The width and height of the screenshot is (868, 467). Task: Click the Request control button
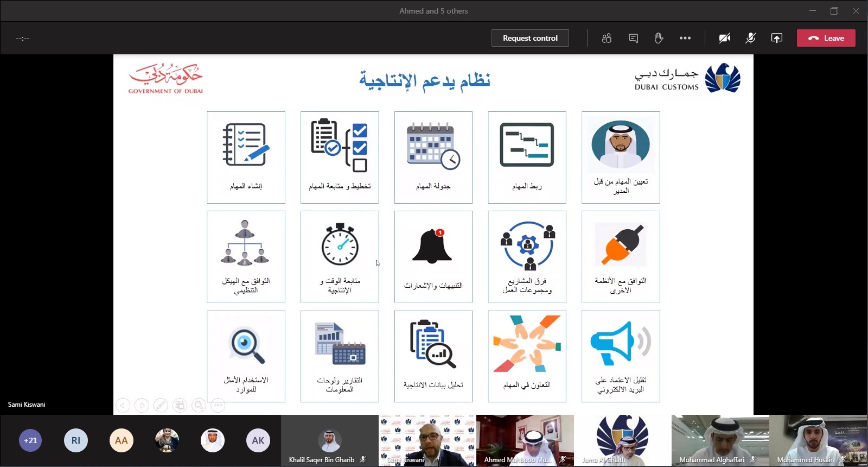(530, 38)
